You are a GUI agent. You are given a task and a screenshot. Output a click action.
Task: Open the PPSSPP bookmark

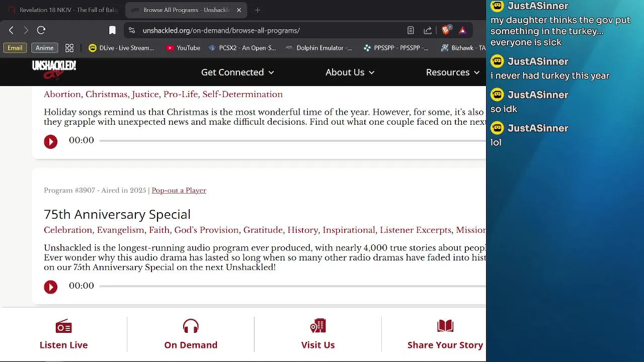(396, 48)
